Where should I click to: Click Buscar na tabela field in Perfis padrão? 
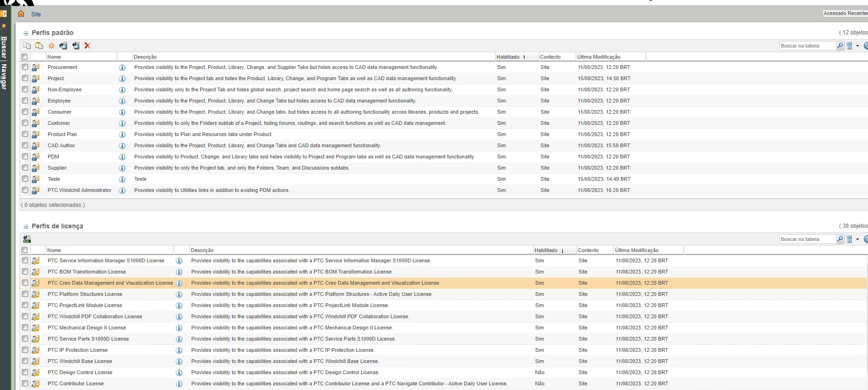pyautogui.click(x=808, y=46)
